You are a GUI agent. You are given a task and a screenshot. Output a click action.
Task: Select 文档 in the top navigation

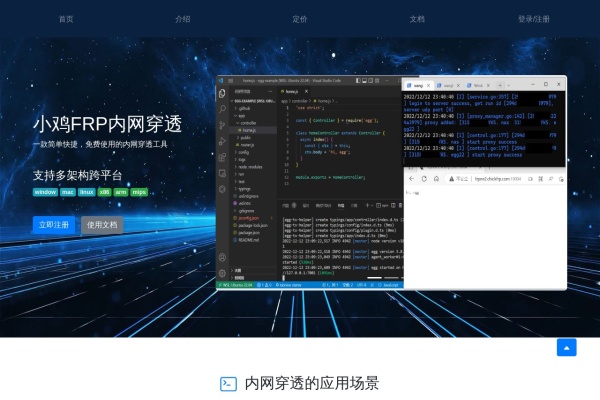417,19
